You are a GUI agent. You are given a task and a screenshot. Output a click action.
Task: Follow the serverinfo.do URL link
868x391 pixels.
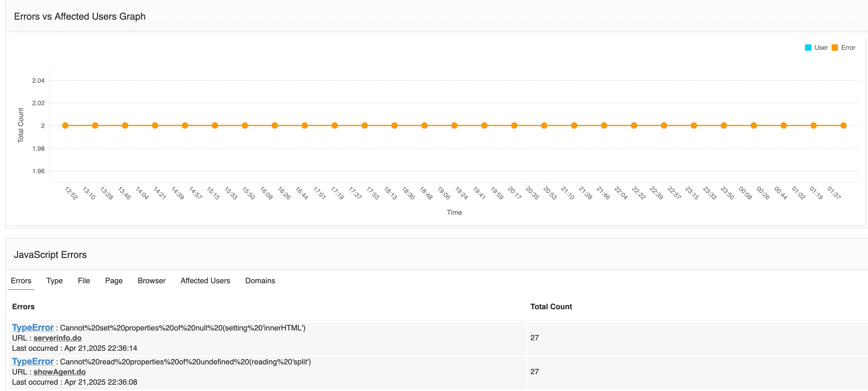[57, 338]
